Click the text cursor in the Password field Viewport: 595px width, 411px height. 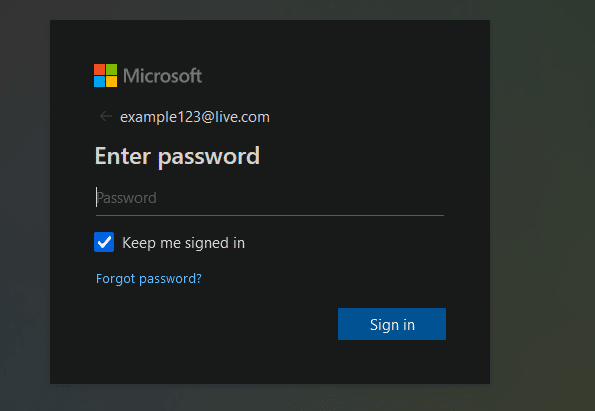(x=96, y=197)
